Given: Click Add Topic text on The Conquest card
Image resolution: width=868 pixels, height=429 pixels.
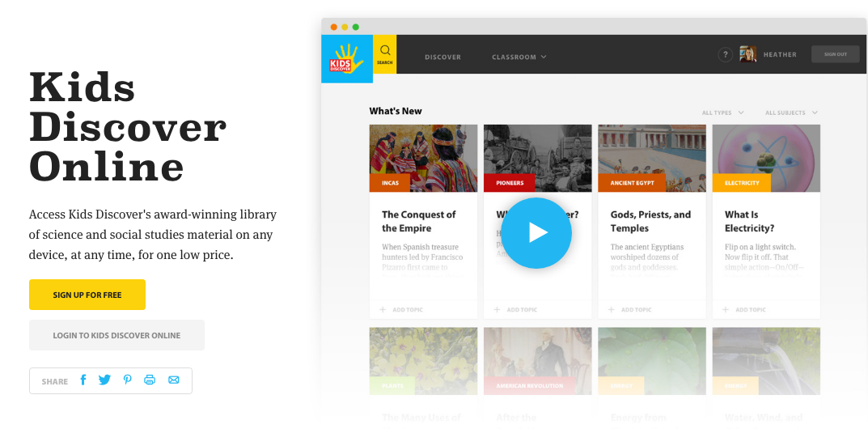Looking at the screenshot, I should (408, 309).
